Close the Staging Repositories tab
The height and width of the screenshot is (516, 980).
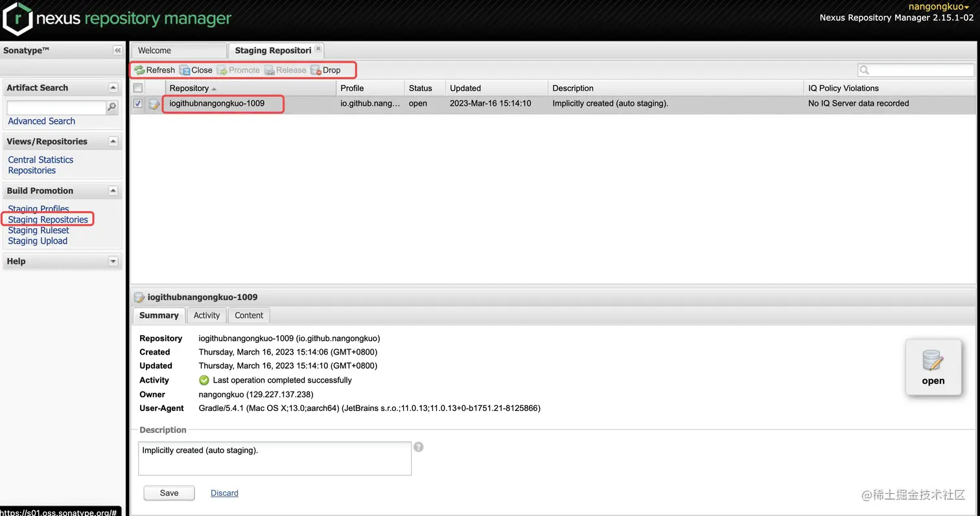[x=318, y=49]
